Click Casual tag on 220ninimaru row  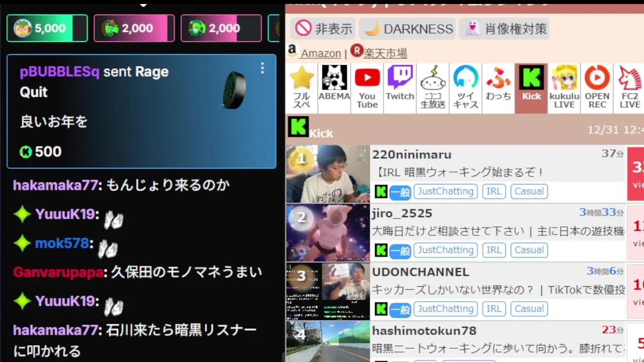(529, 191)
